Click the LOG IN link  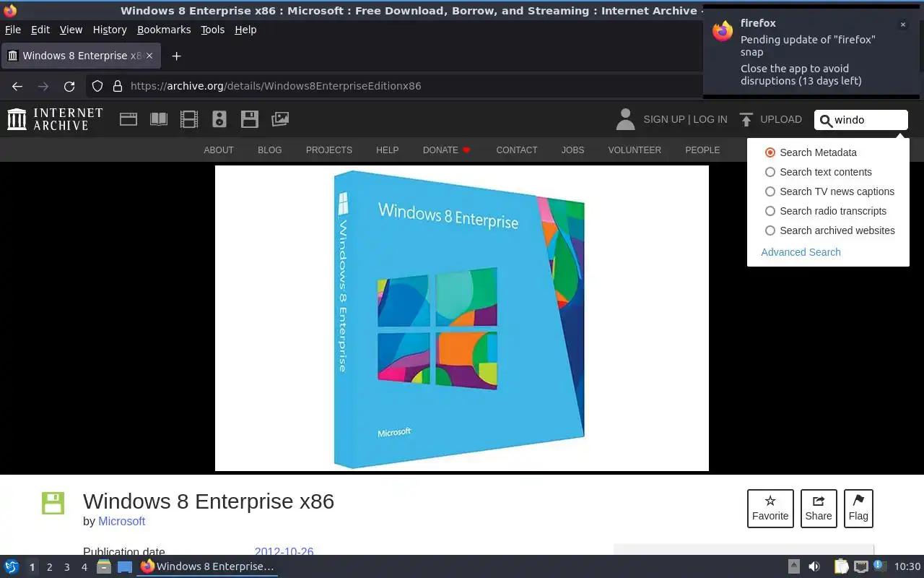(710, 119)
